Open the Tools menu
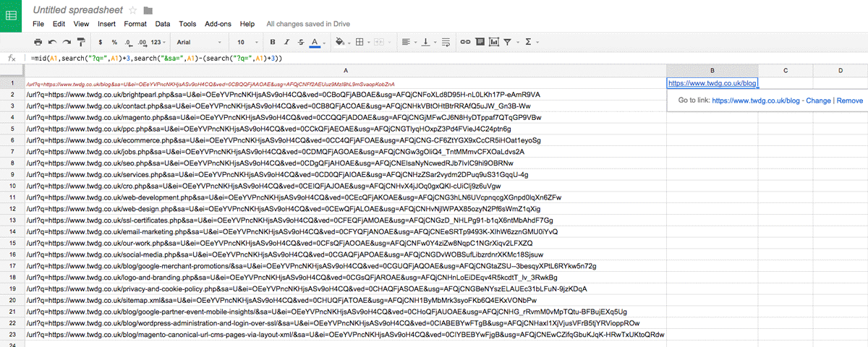Screen dimensions: 868x347 click(187, 24)
